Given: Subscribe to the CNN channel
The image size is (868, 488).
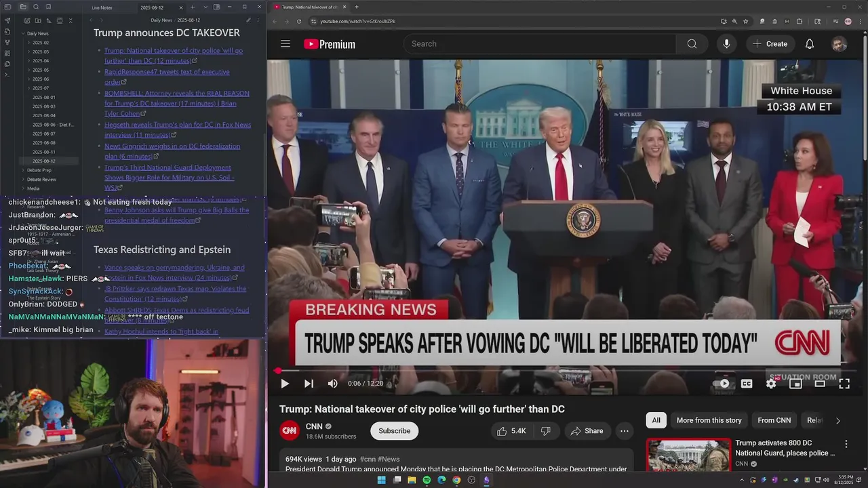Looking at the screenshot, I should tap(394, 431).
